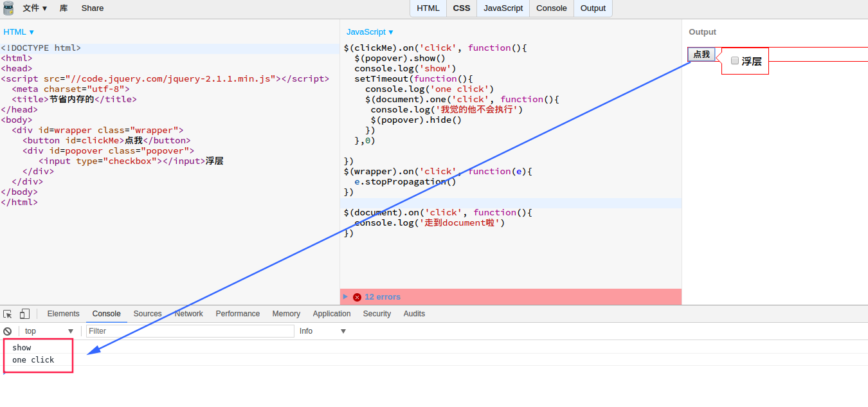Click the 'one click' console log entry
868x407 pixels.
click(33, 360)
